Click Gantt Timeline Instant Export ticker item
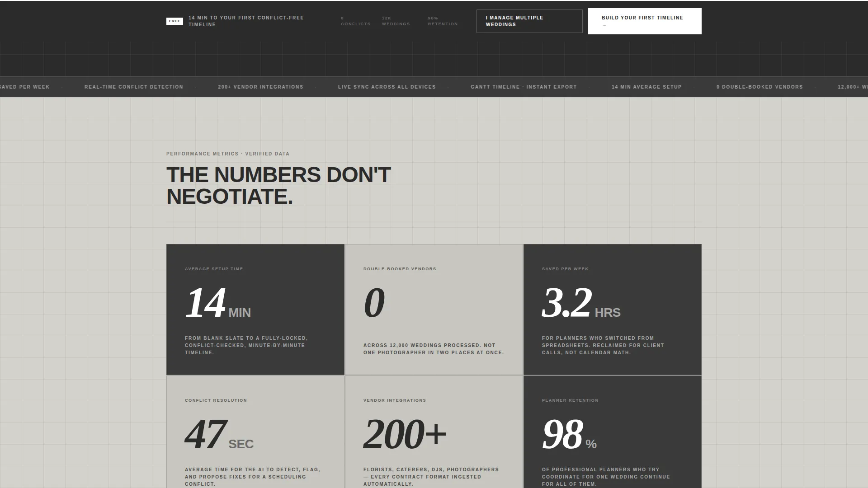This screenshot has width=868, height=488. [524, 87]
